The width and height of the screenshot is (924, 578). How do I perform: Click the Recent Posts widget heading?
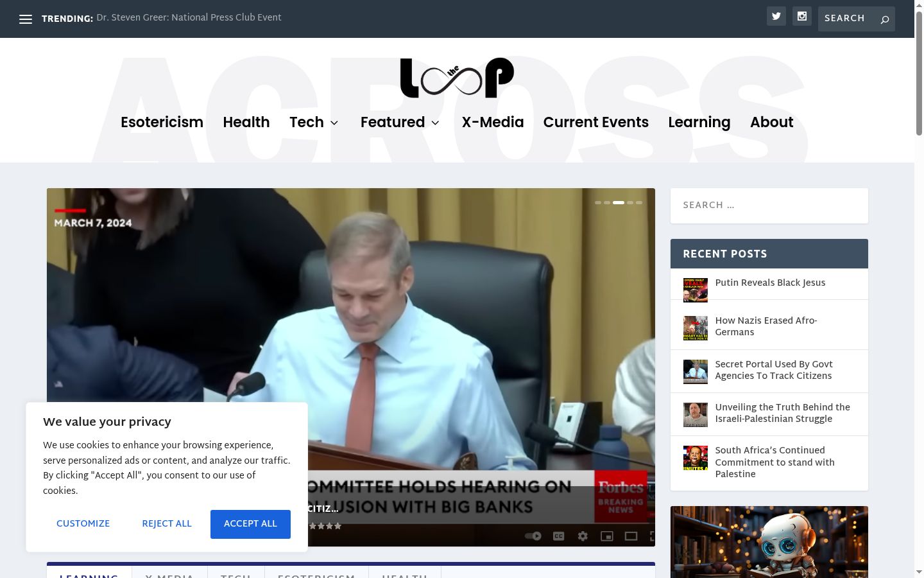725,254
